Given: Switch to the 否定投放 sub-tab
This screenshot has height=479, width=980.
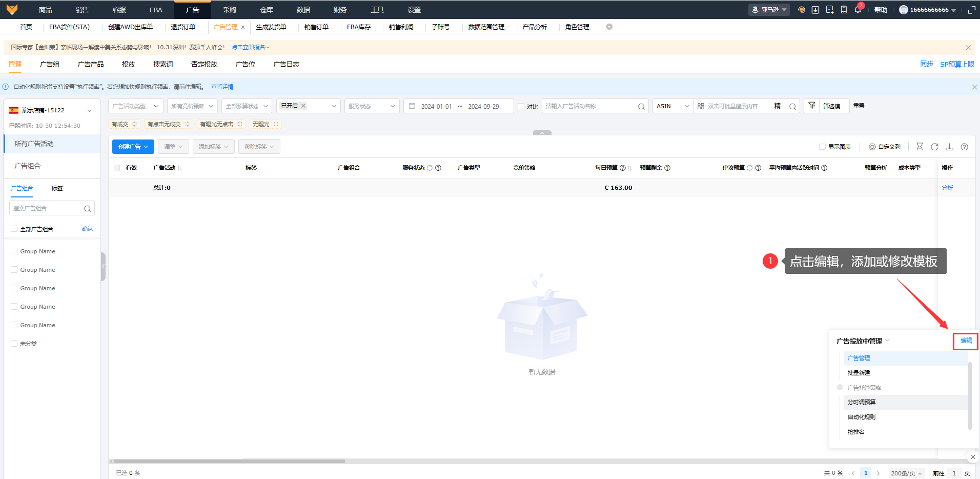Looking at the screenshot, I should (204, 64).
